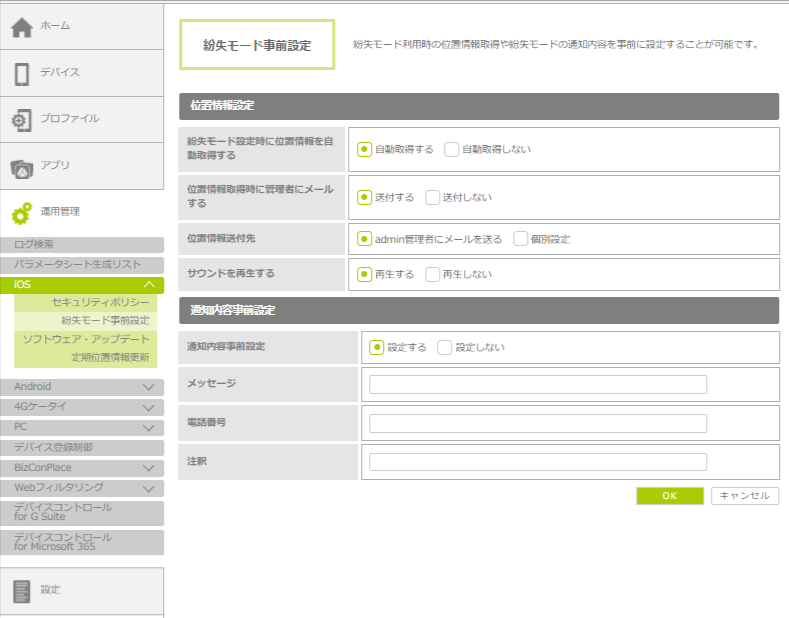
Task: Click the キャンセル button
Action: click(744, 496)
